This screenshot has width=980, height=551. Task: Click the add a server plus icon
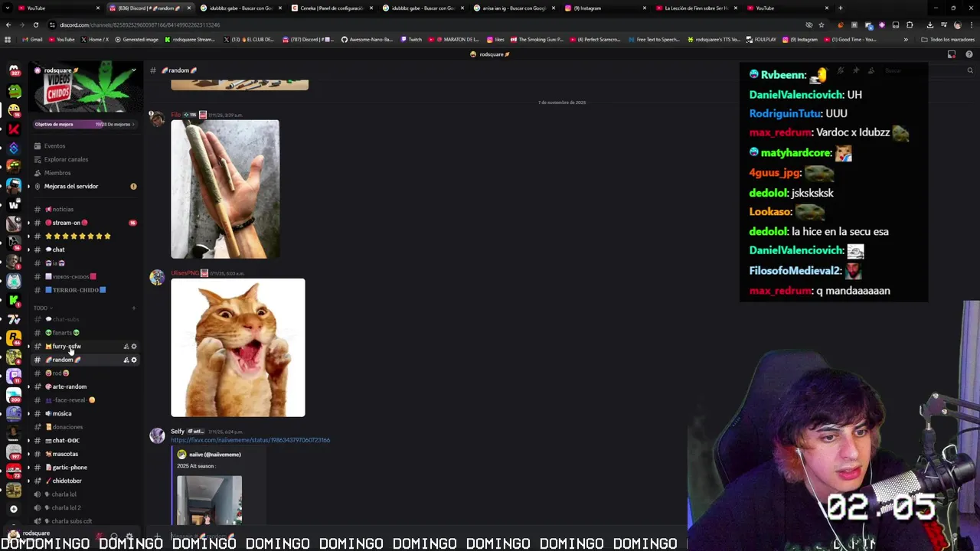(x=14, y=509)
